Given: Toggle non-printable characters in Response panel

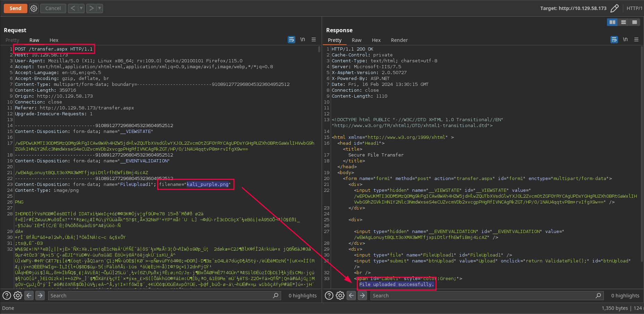Looking at the screenshot, I should [625, 39].
